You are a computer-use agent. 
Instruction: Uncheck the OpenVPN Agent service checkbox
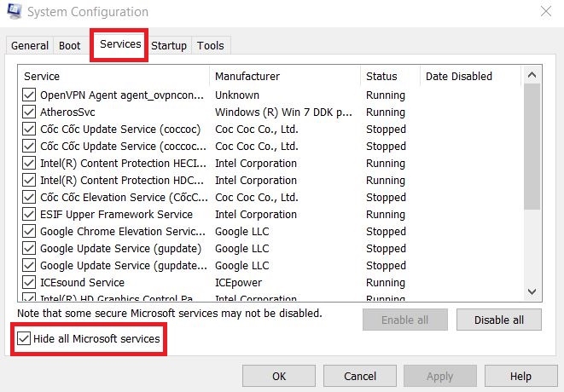click(29, 95)
